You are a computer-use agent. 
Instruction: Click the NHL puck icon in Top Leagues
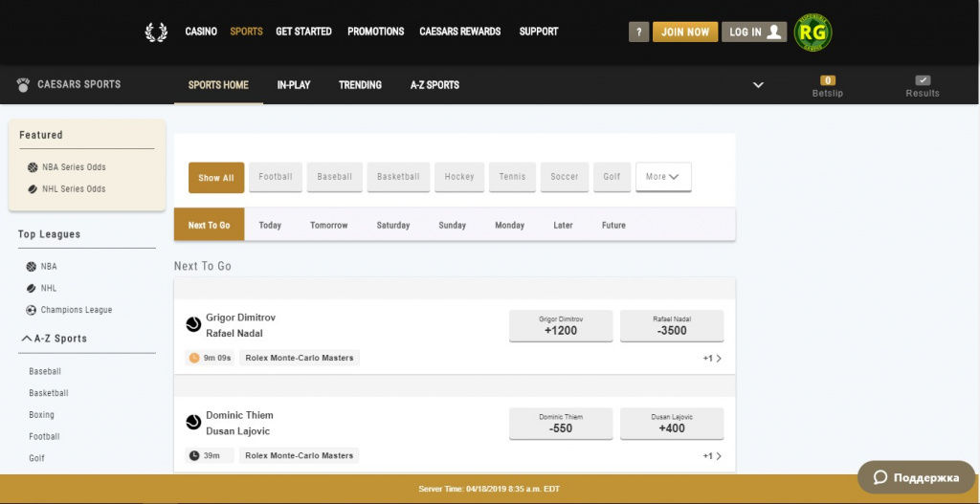pos(32,289)
